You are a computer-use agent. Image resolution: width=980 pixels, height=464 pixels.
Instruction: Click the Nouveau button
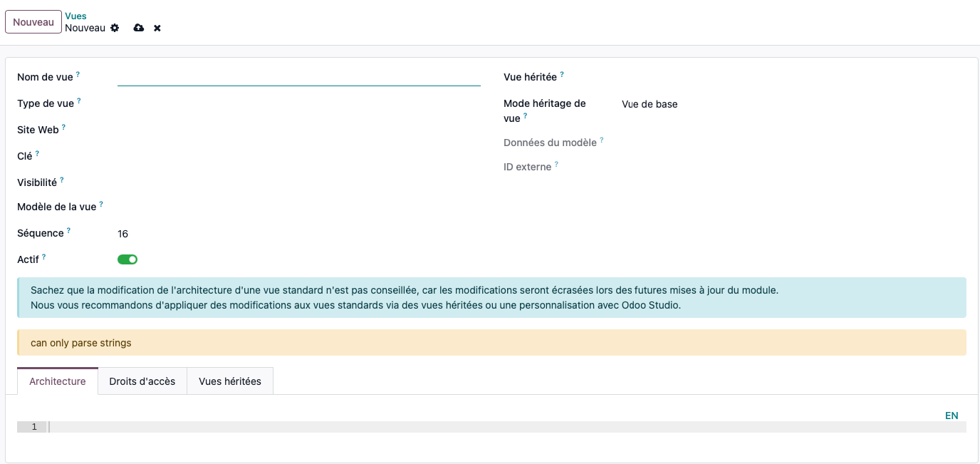click(33, 22)
